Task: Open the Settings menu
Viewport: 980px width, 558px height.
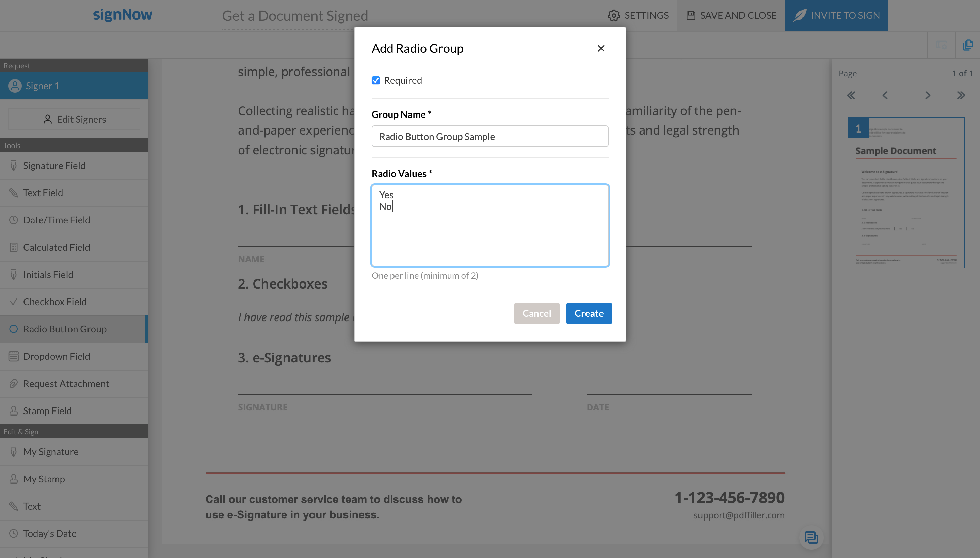Action: click(x=638, y=15)
